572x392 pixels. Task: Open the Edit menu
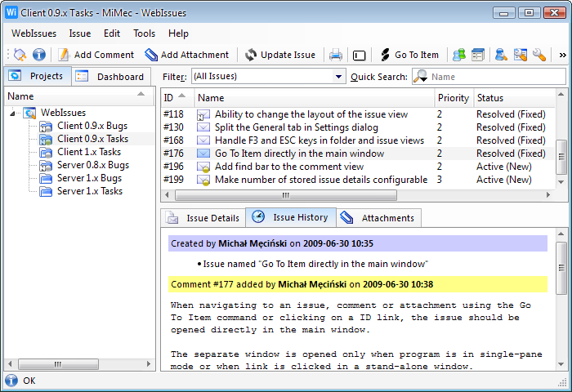pos(112,33)
